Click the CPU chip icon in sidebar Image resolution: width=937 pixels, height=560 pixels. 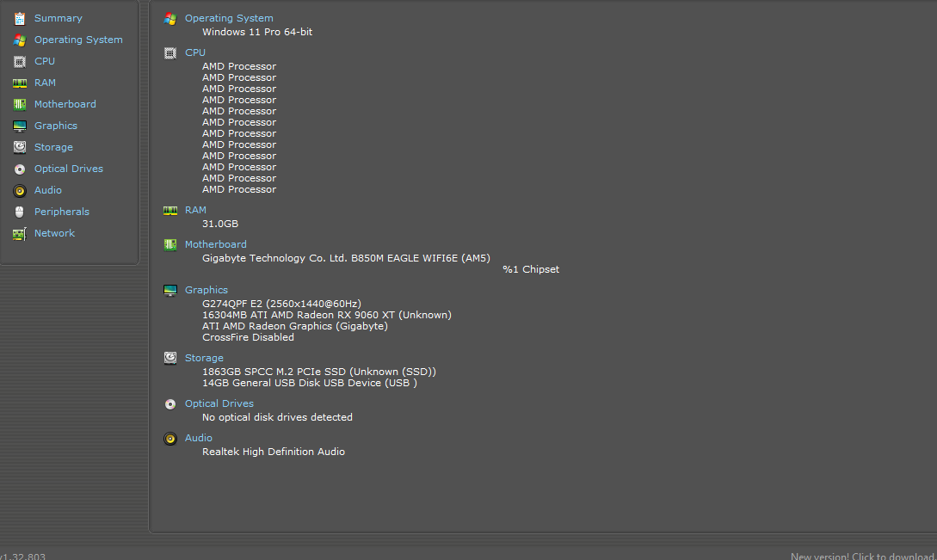pos(20,62)
